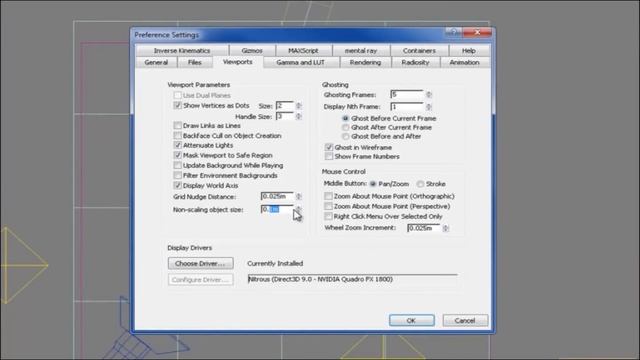The image size is (640, 360).
Task: Open the Gamma and LUT tab
Action: (x=300, y=62)
